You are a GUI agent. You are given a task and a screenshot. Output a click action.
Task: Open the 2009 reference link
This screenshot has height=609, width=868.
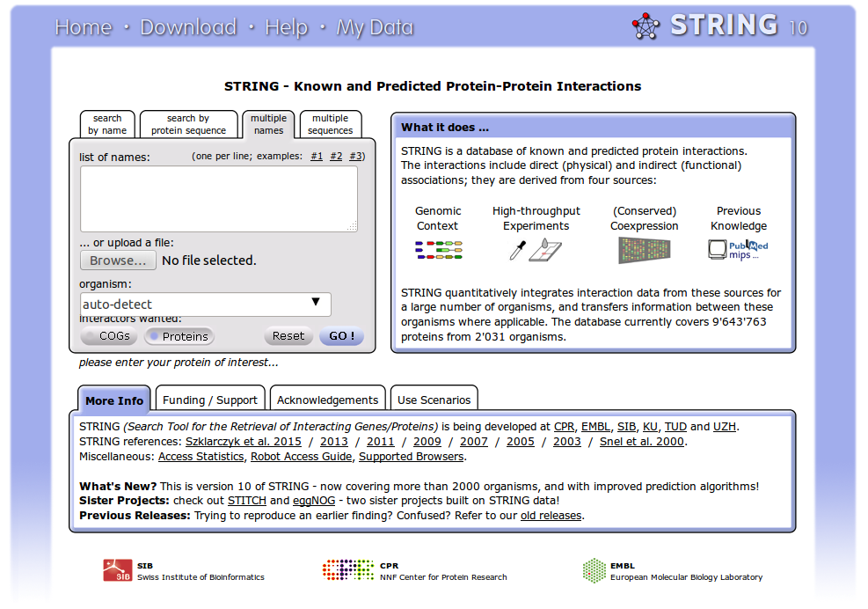(x=427, y=442)
